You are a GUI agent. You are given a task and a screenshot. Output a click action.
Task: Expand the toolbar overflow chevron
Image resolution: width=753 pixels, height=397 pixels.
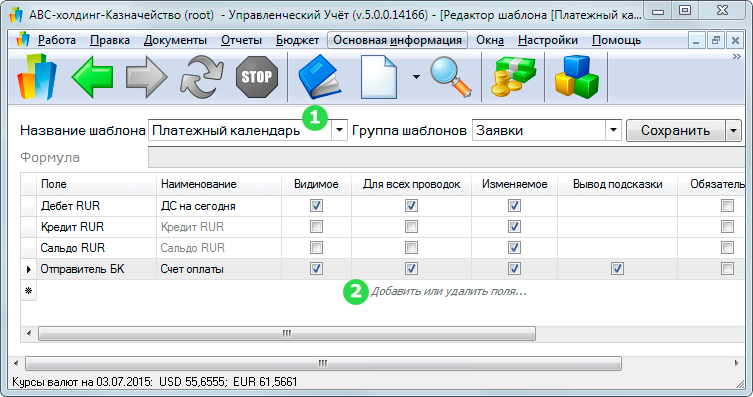click(737, 57)
